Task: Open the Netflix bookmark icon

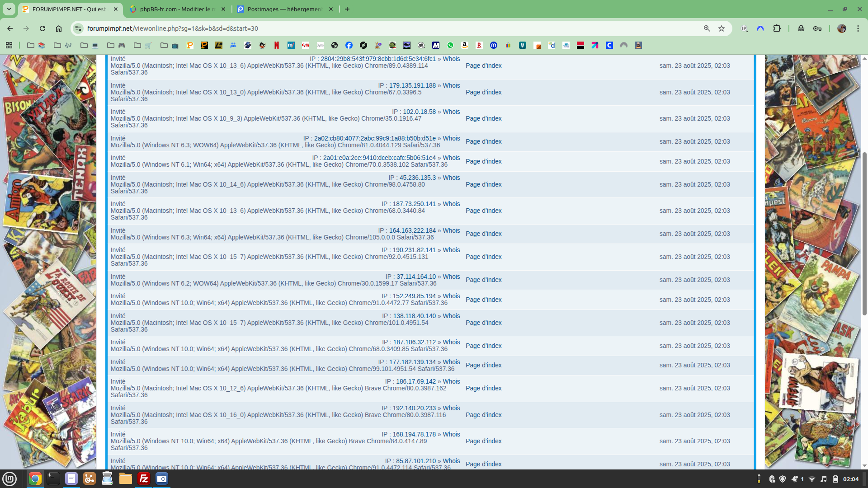Action: (x=277, y=45)
